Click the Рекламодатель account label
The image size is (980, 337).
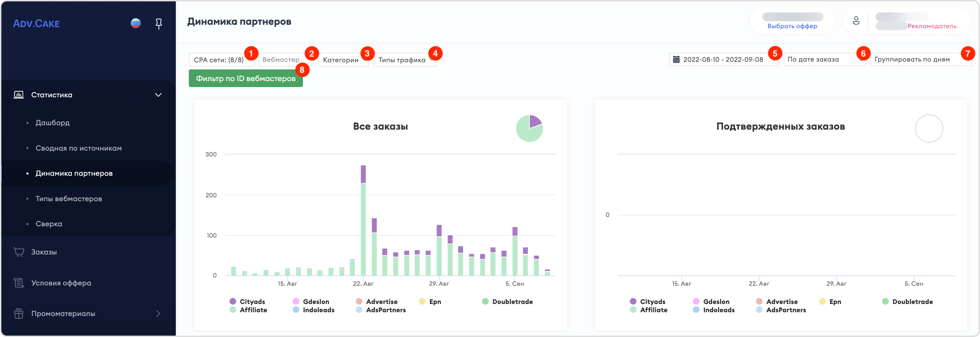pyautogui.click(x=932, y=26)
